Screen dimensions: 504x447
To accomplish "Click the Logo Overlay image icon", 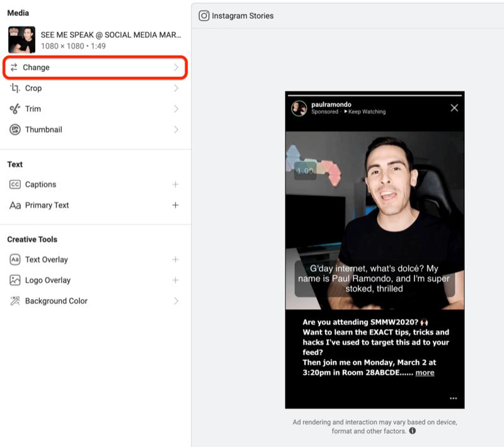I will click(15, 280).
